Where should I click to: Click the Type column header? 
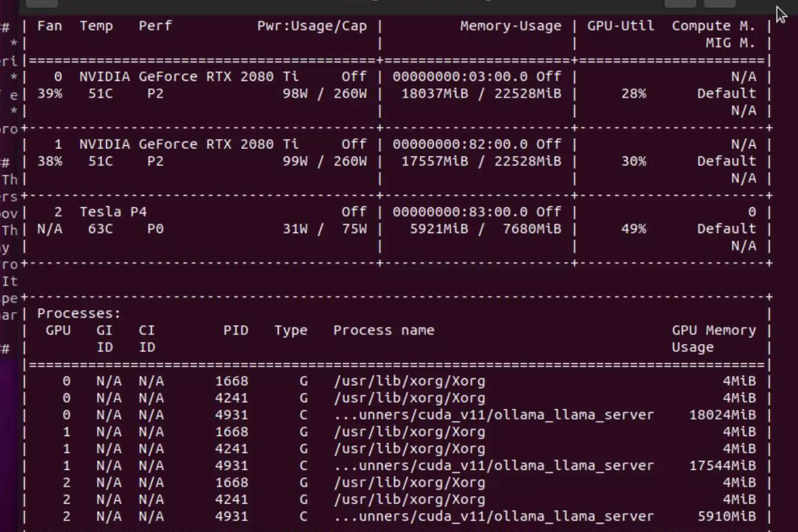pyautogui.click(x=290, y=330)
